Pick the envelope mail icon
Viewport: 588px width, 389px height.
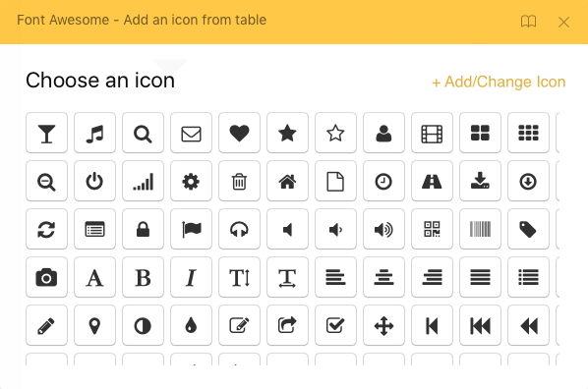(x=191, y=133)
